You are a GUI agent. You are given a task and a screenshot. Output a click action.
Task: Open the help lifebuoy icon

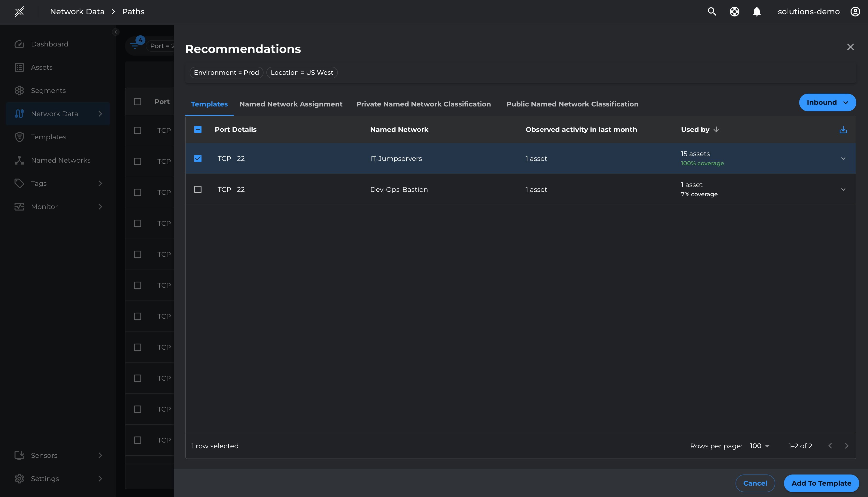coord(735,12)
